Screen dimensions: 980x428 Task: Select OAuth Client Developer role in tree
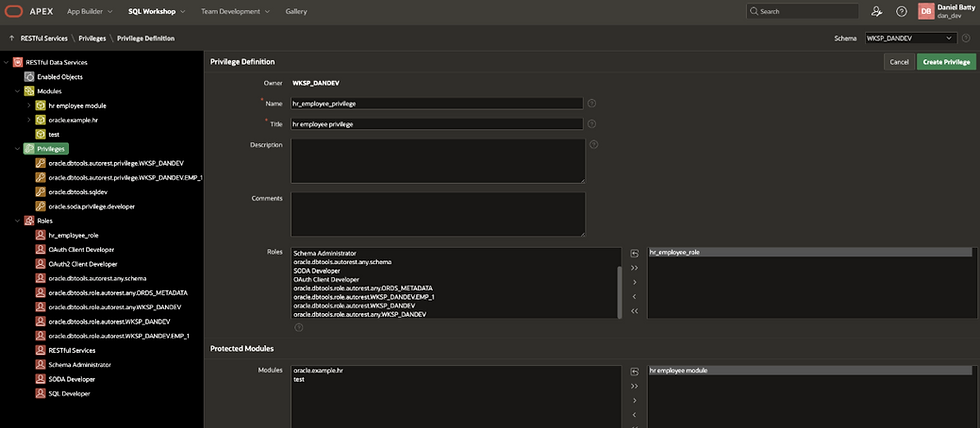click(x=81, y=250)
